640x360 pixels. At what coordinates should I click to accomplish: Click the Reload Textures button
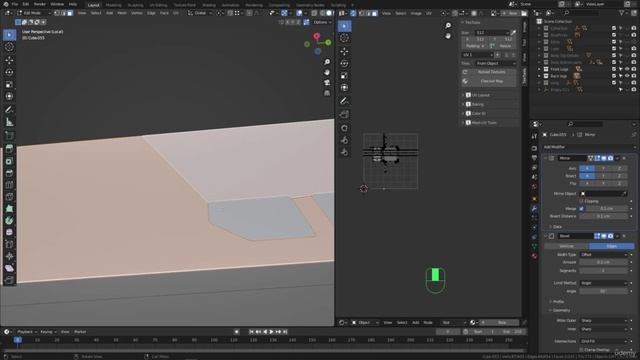pos(489,72)
